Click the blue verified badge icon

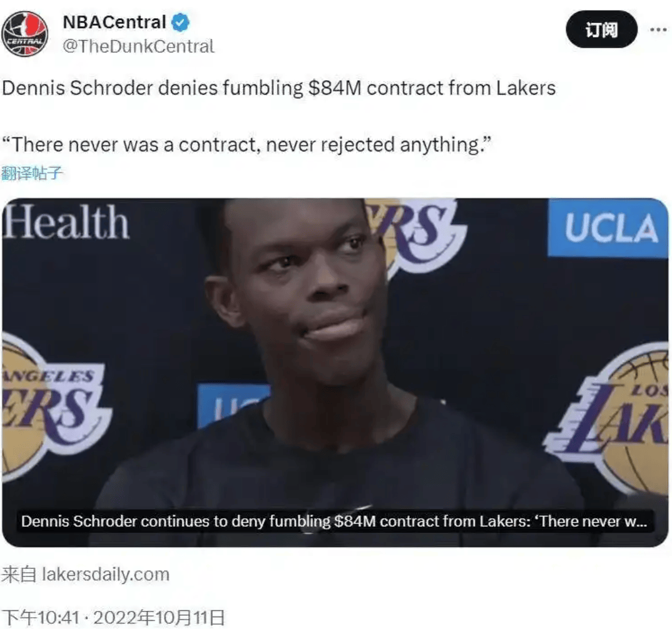pos(180,23)
